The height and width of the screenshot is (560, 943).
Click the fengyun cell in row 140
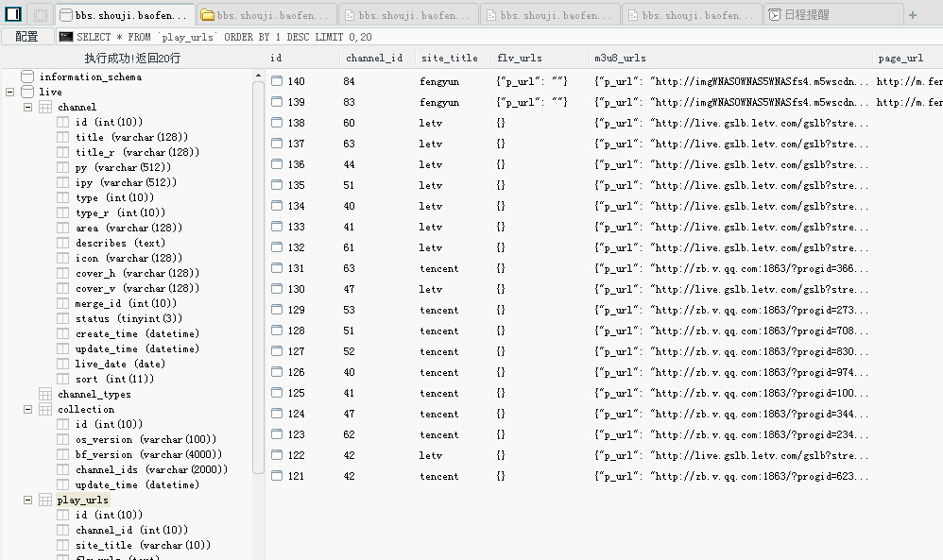coord(439,81)
